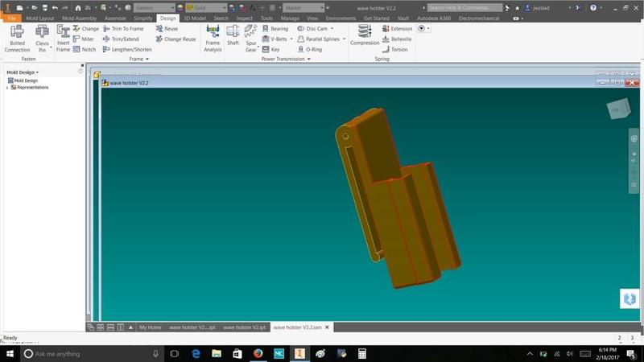This screenshot has width=644, height=362.
Task: Open the Spur Gear generator
Action: pos(250,36)
